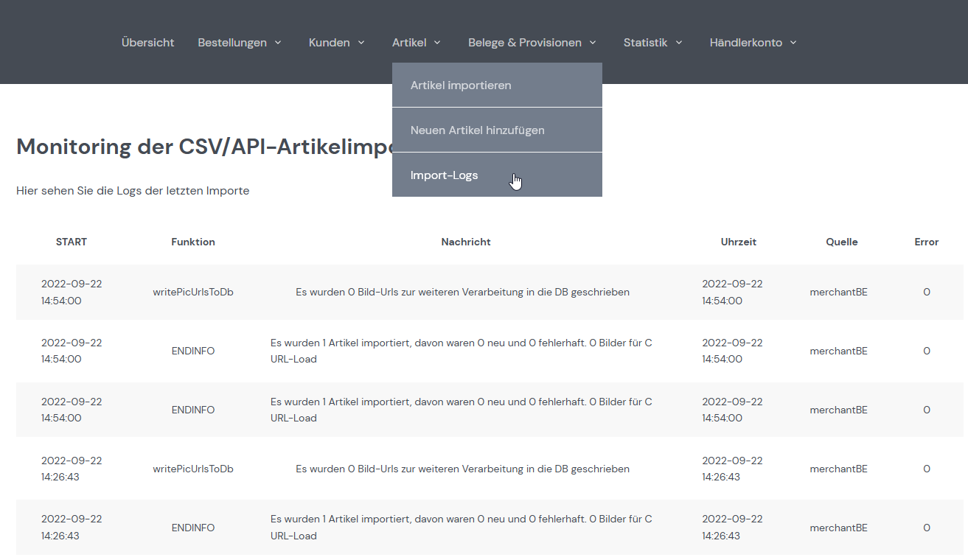Image resolution: width=968 pixels, height=560 pixels.
Task: Click merchantBE in the last row
Action: (x=839, y=528)
